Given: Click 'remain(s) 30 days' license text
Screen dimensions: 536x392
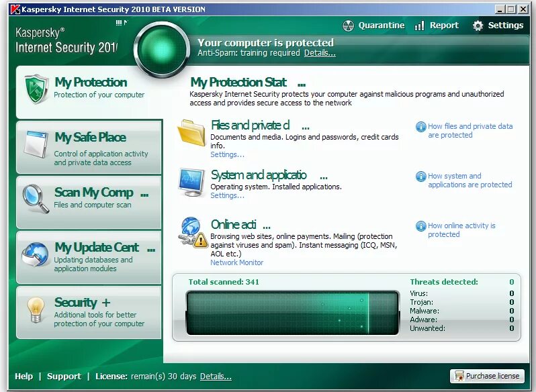Looking at the screenshot, I should click(x=163, y=377).
